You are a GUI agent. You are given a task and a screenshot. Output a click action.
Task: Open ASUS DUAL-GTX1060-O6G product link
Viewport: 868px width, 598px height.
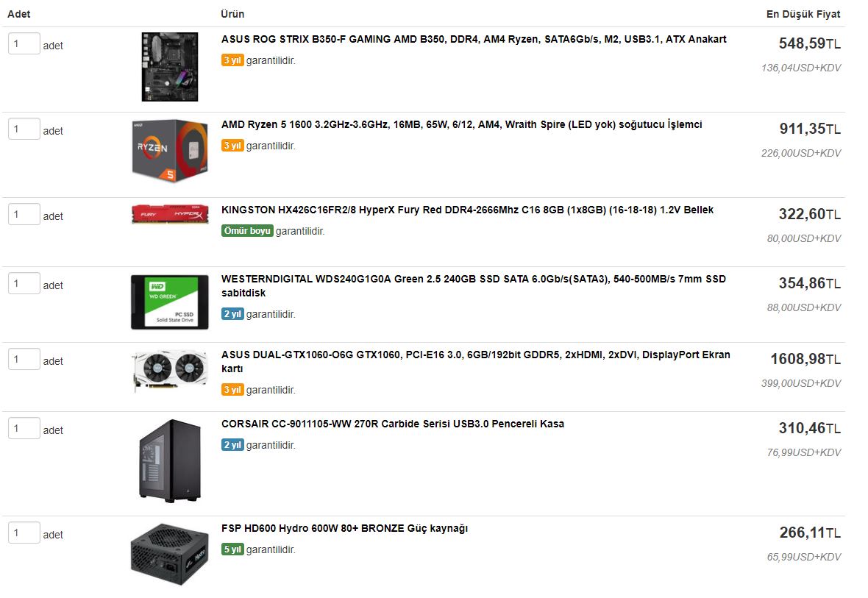(475, 362)
